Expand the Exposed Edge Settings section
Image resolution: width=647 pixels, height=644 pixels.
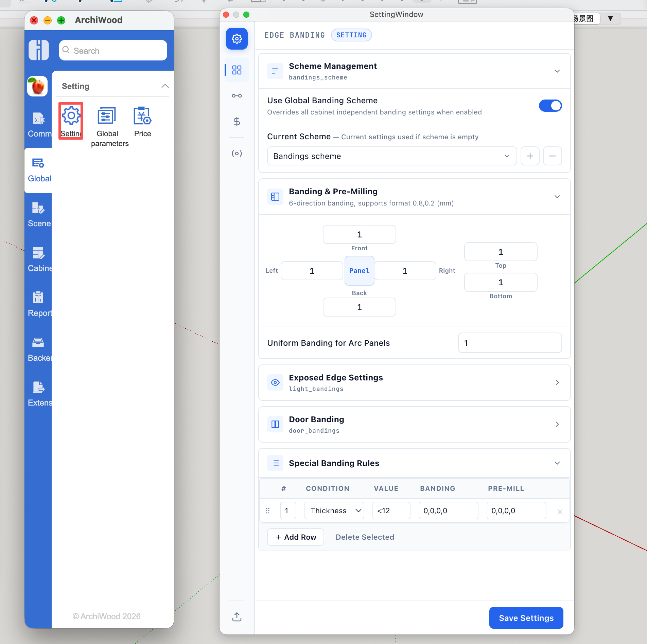pyautogui.click(x=557, y=382)
